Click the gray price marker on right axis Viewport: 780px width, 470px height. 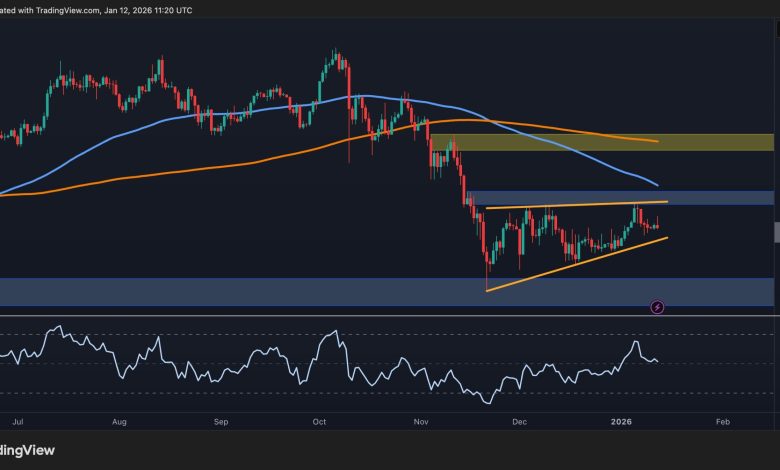776,232
